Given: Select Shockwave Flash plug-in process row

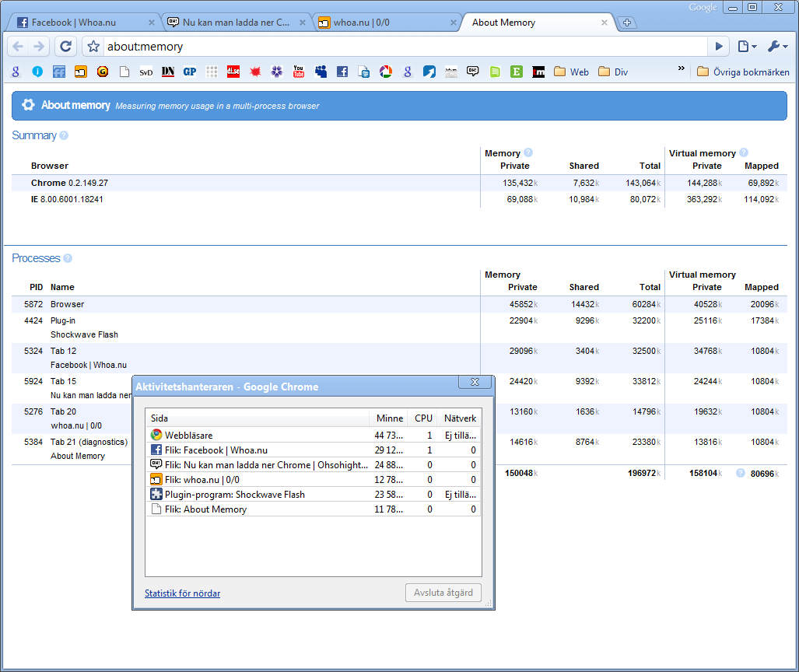Looking at the screenshot, I should (400, 327).
